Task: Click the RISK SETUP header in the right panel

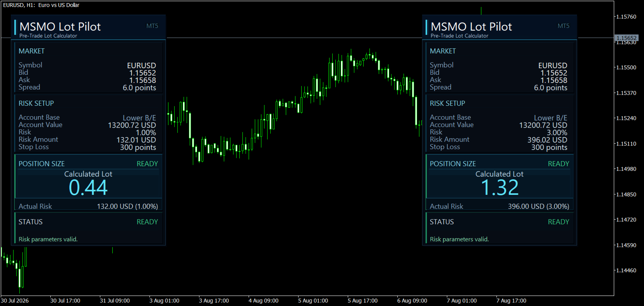Action: tap(447, 103)
